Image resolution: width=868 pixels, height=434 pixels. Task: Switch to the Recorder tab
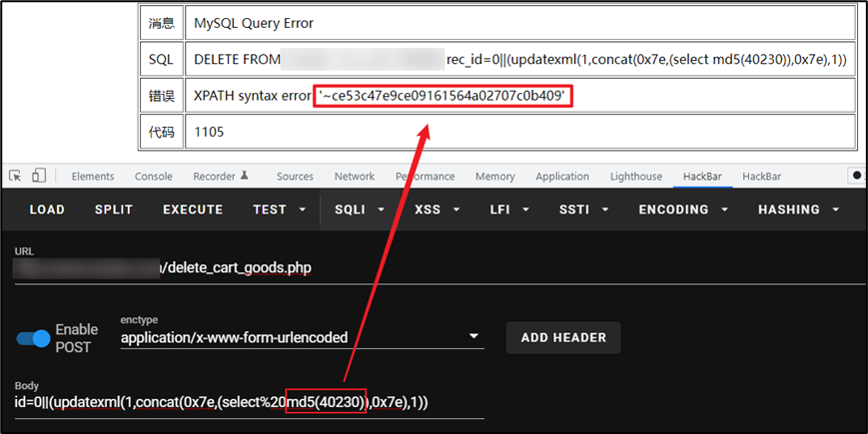[214, 177]
